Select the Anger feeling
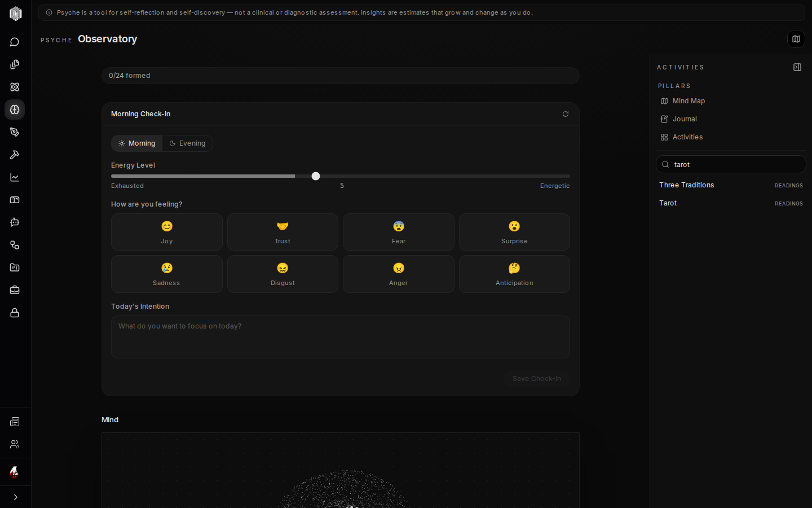 (399, 274)
